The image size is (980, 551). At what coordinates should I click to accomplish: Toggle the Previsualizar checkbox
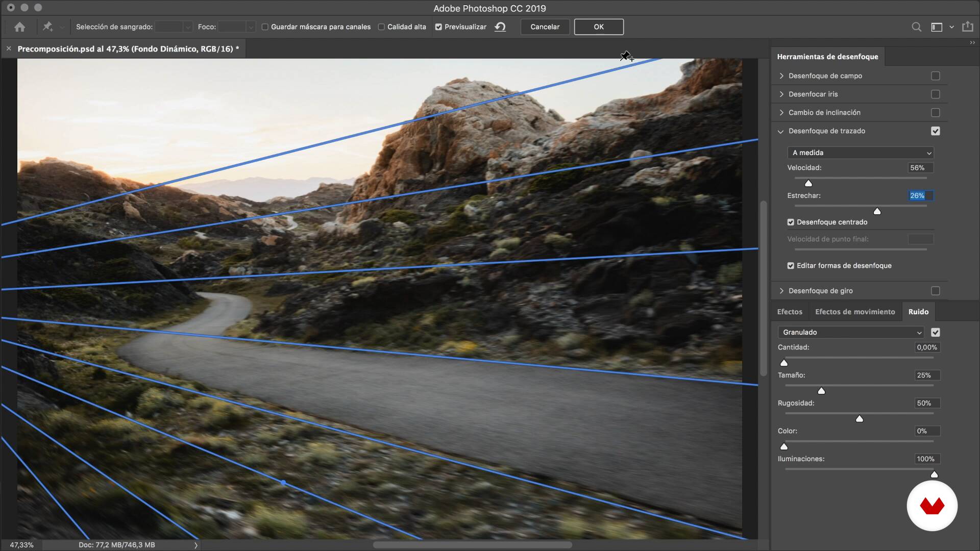(438, 27)
